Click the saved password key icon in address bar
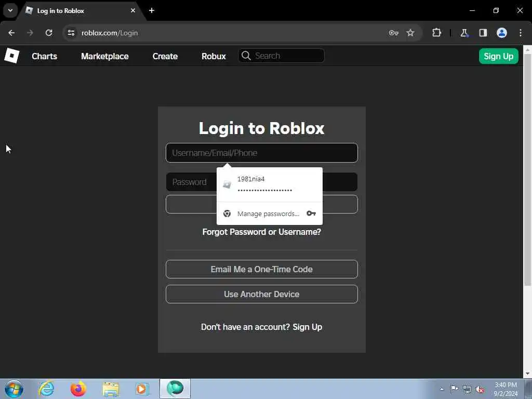The height and width of the screenshot is (399, 532). click(394, 33)
